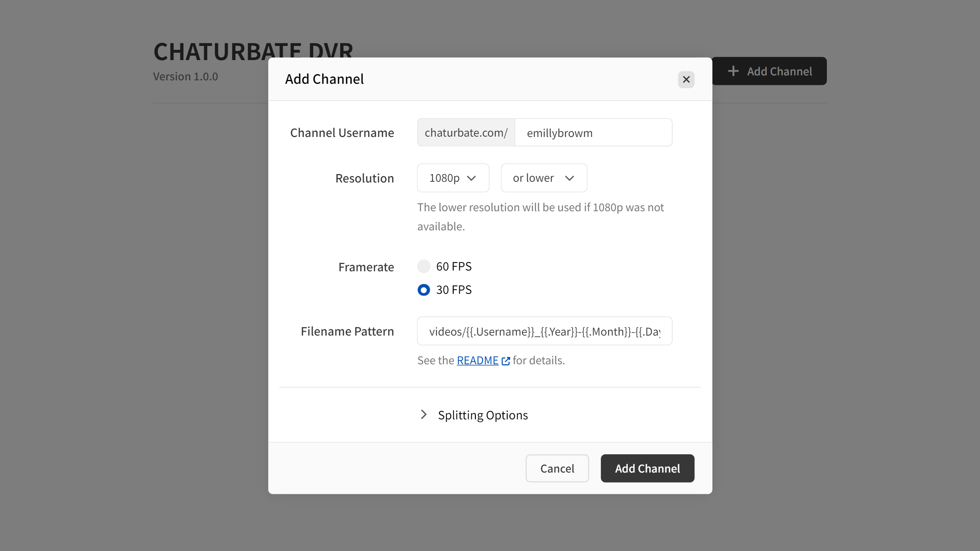
Task: Click the chevron arrow next to Splitting Options
Action: pos(423,415)
